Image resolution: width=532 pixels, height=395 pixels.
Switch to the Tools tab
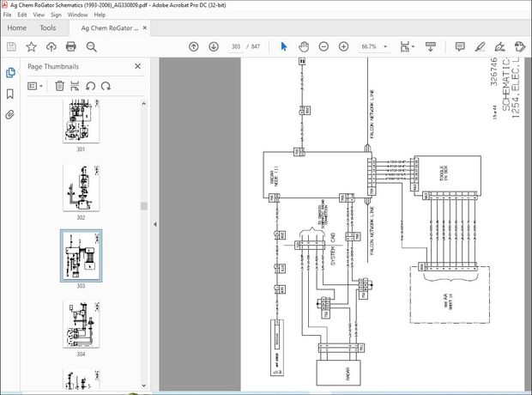(48, 27)
